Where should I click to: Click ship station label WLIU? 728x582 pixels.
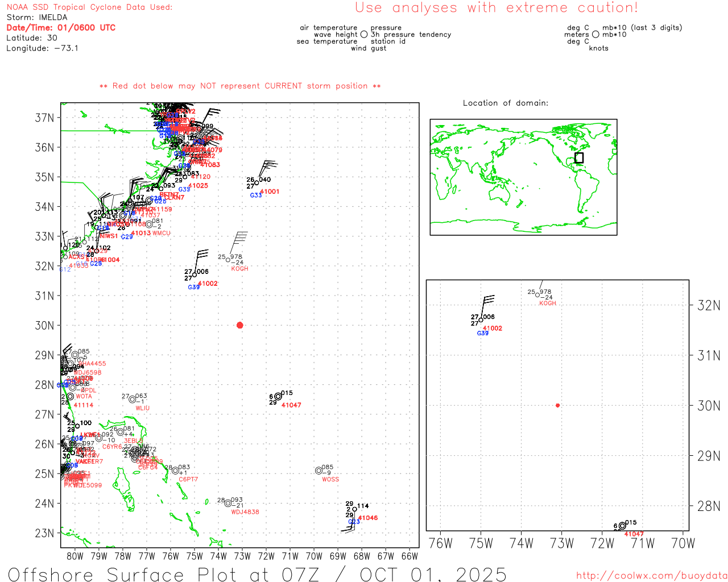pyautogui.click(x=142, y=409)
